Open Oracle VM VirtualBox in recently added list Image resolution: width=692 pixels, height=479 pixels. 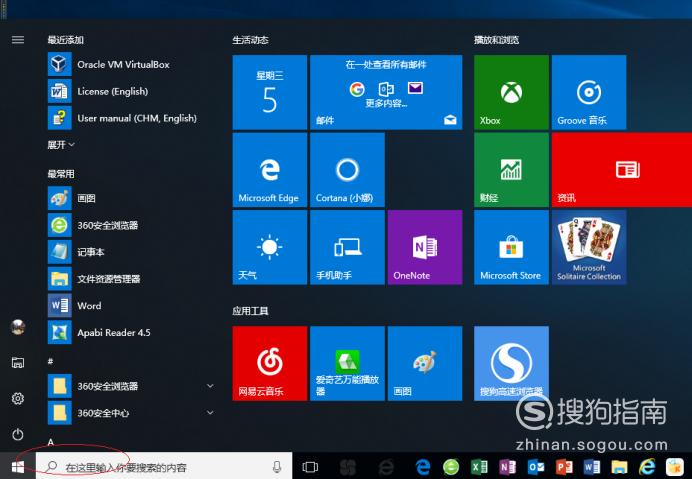point(131,64)
